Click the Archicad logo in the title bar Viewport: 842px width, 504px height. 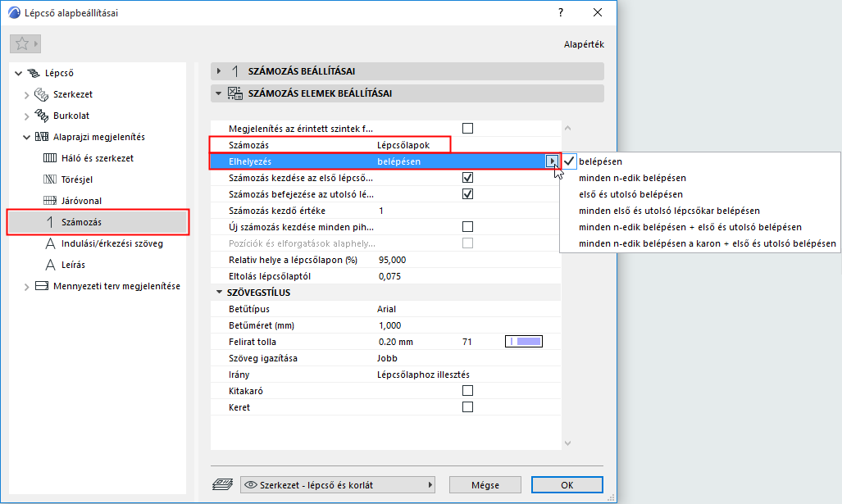[x=15, y=13]
